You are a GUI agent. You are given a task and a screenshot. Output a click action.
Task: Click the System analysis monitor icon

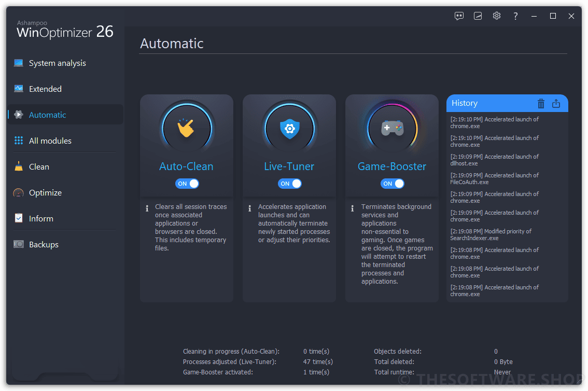[x=18, y=63]
